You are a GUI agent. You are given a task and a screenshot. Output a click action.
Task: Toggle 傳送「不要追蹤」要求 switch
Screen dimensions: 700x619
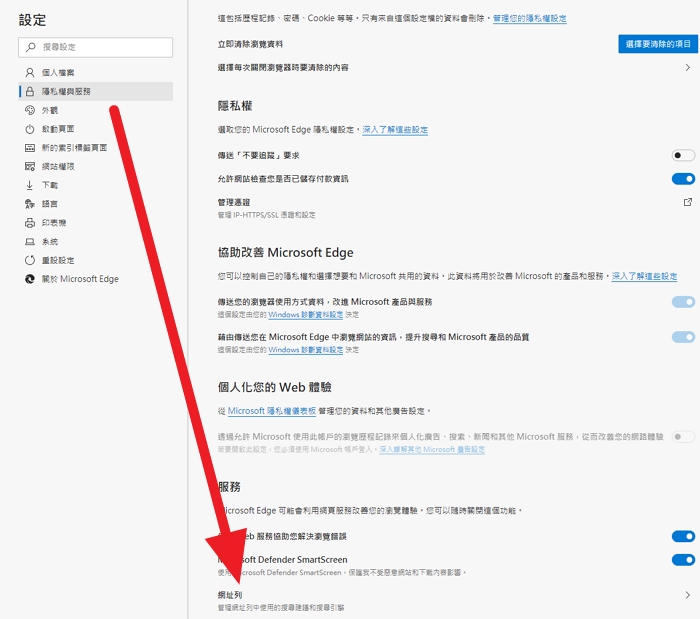click(683, 155)
